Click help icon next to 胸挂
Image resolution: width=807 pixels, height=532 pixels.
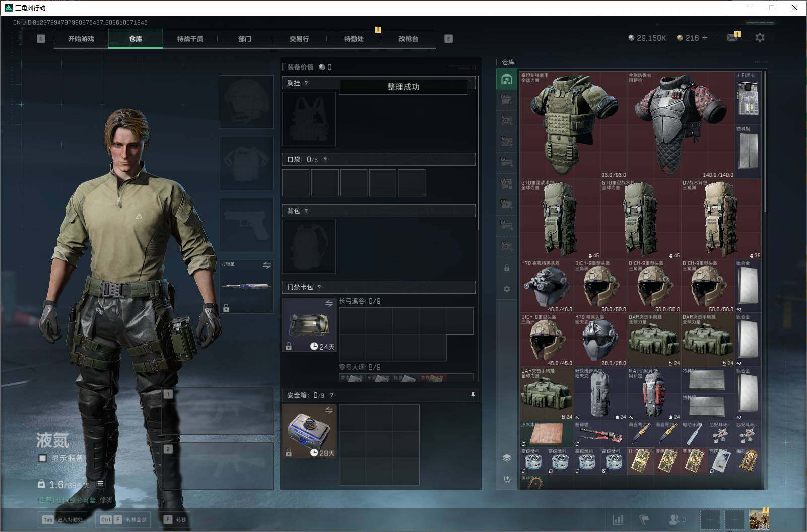click(306, 83)
